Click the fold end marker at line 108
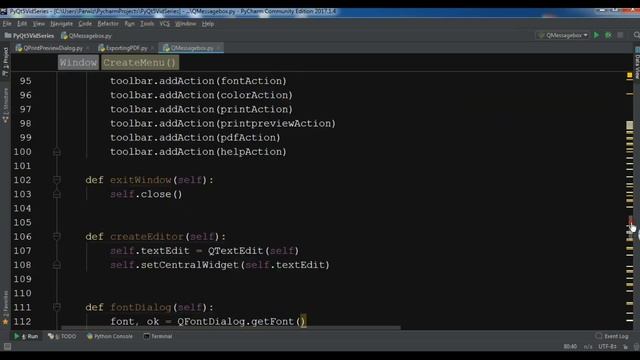The width and height of the screenshot is (640, 360). point(57,265)
